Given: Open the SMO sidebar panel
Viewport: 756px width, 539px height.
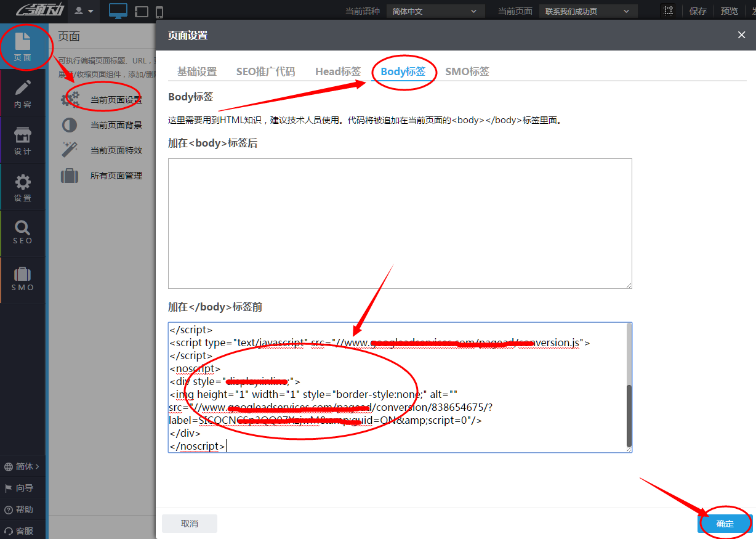Looking at the screenshot, I should point(23,278).
